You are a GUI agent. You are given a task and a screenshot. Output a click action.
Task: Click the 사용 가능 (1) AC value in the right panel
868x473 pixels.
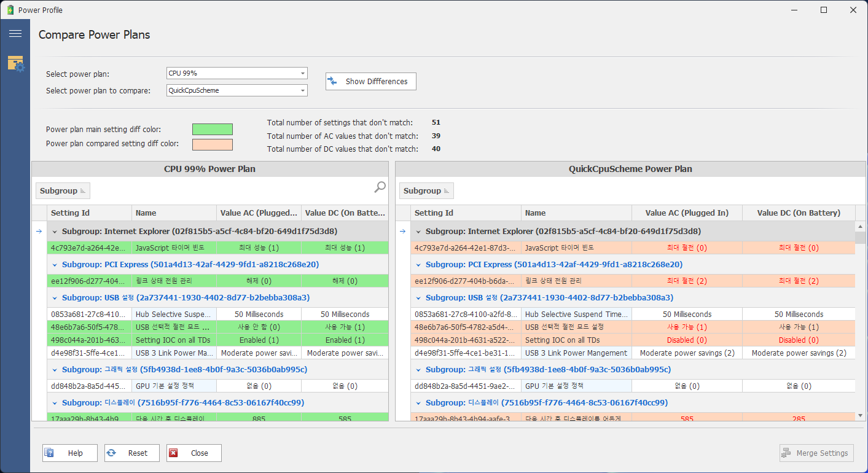point(687,327)
